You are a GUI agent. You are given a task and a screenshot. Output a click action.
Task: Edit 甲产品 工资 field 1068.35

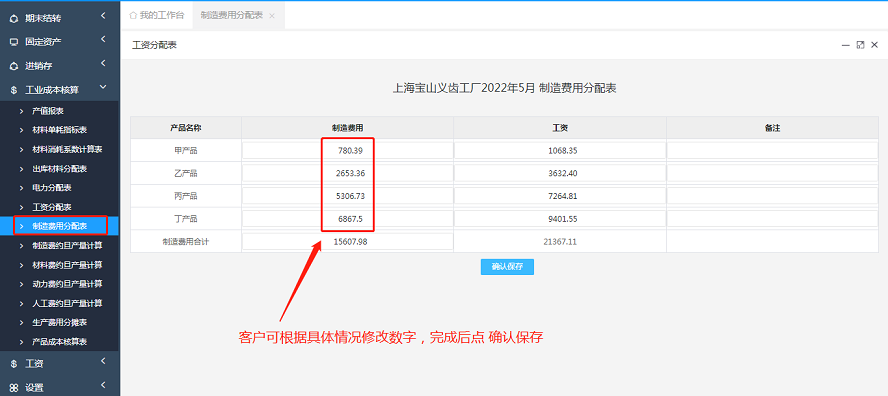(x=560, y=151)
